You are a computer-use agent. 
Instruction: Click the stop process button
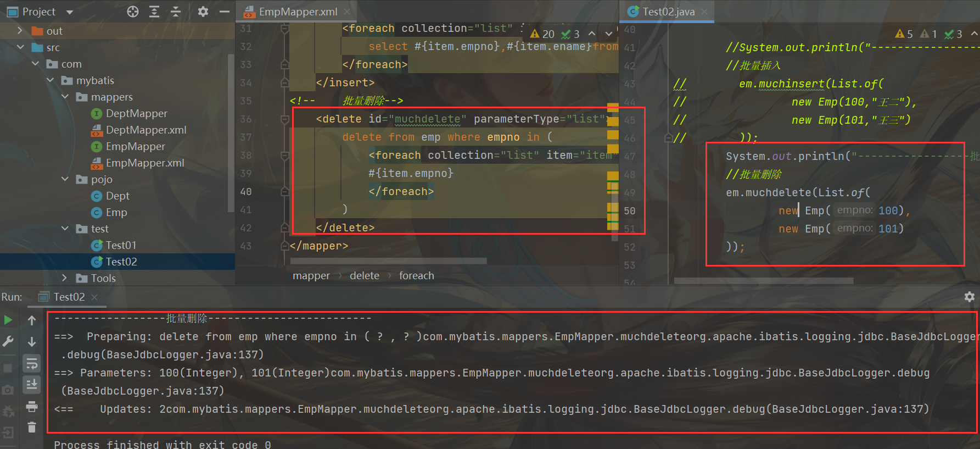(x=8, y=368)
